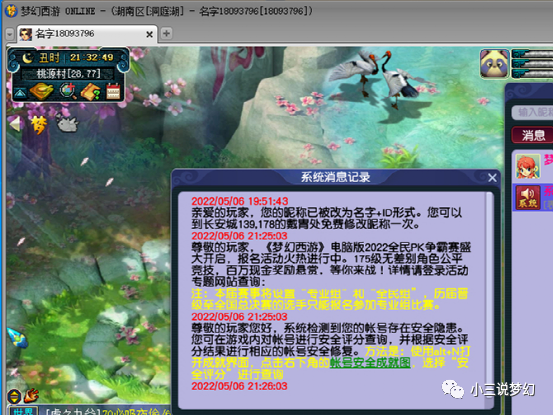The width and height of the screenshot is (553, 415).
Task: Open the world map magnifier icon
Action: [67, 91]
